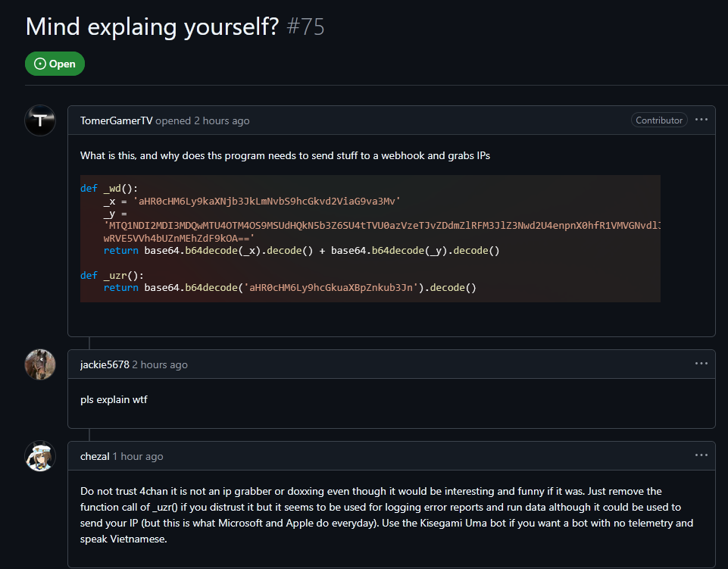This screenshot has height=569, width=728.
Task: Click the 'What is this' question text
Action: click(285, 155)
